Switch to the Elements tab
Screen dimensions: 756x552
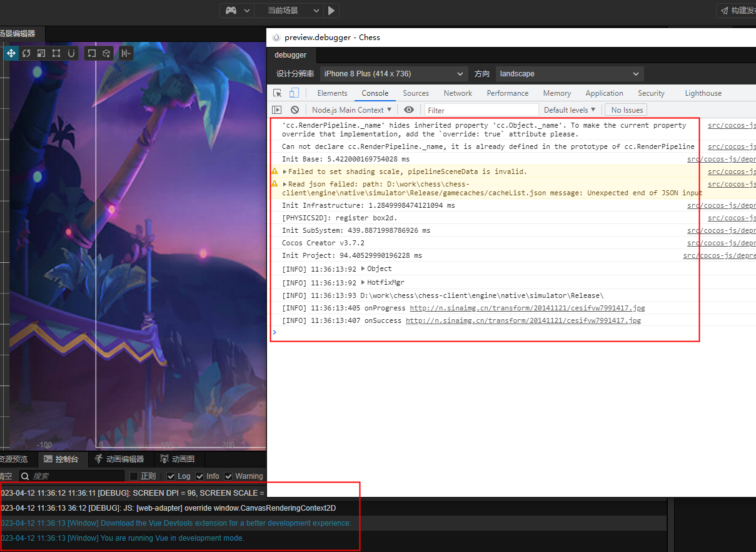tap(332, 93)
